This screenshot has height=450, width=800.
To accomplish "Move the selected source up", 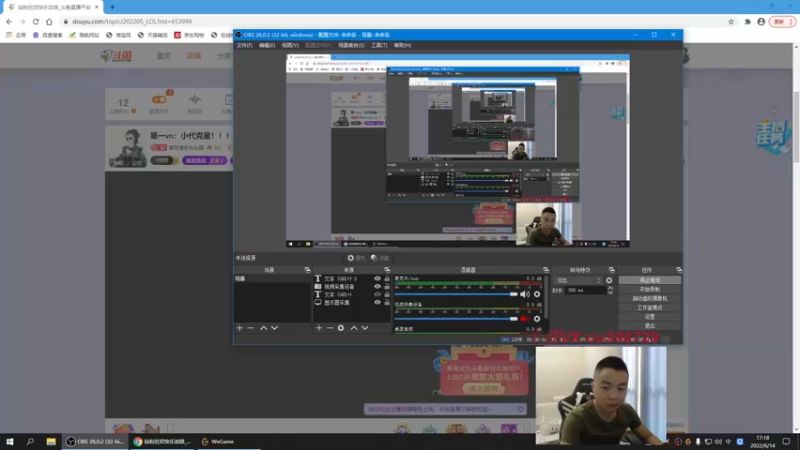I will point(354,328).
